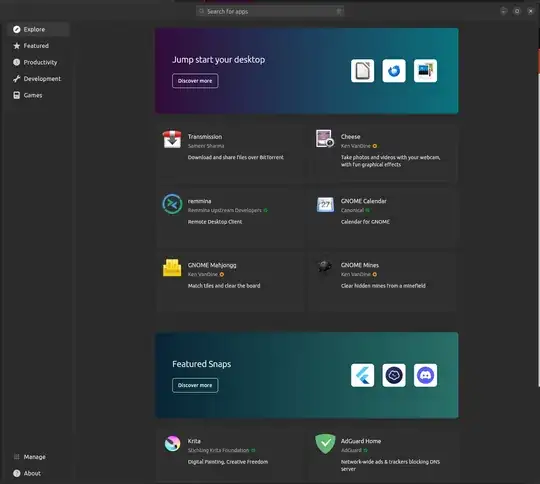The height and width of the screenshot is (484, 540).
Task: Click the Games controller icon
Action: pos(17,95)
